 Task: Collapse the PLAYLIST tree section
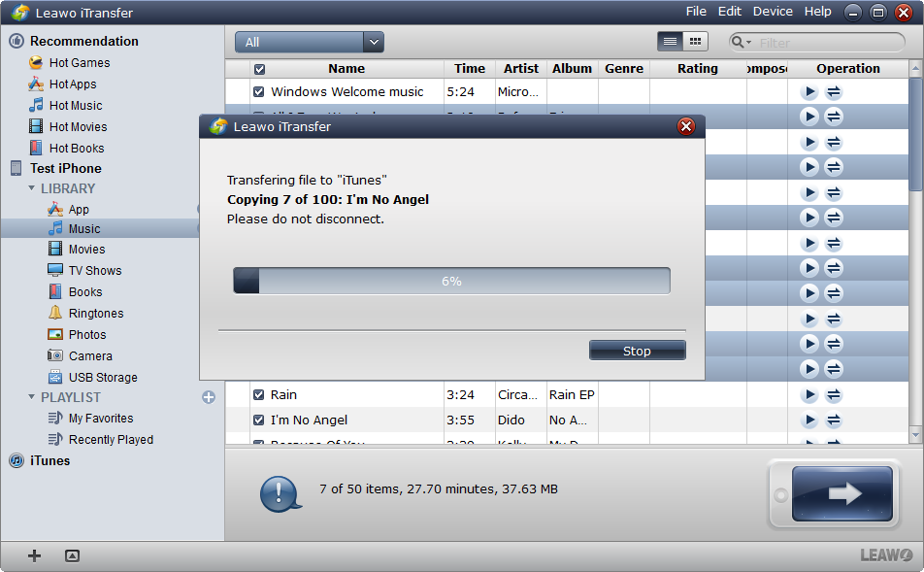tap(31, 397)
